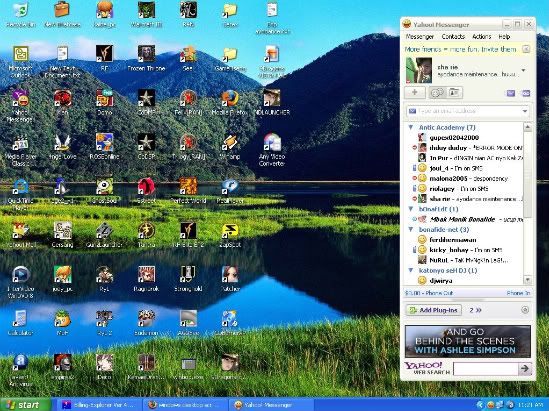Collapse the katonyo seH DJ (1) group
This screenshot has height=411, width=549.
point(411,270)
